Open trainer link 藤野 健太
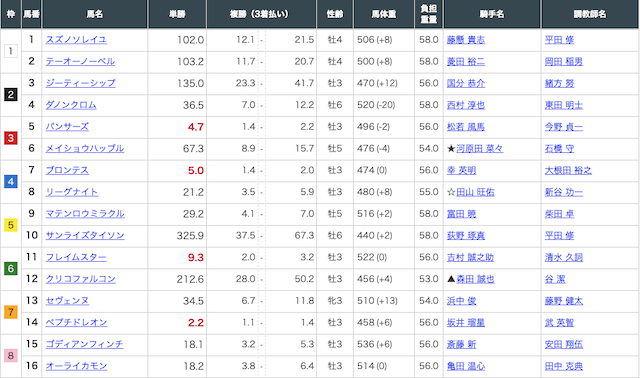640x378 pixels. coord(564,301)
